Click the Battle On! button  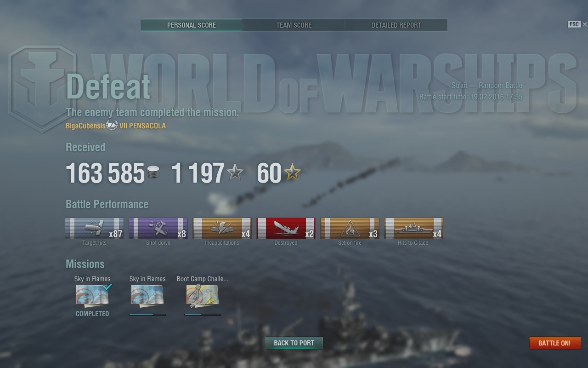555,343
